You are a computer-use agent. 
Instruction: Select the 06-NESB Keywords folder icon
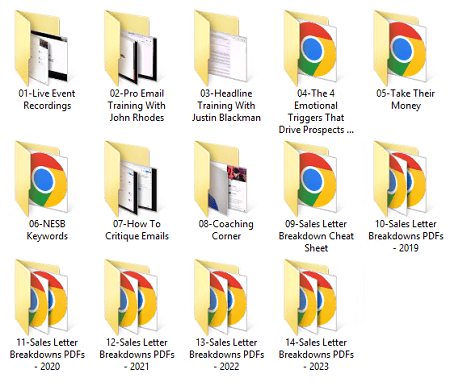pos(42,179)
